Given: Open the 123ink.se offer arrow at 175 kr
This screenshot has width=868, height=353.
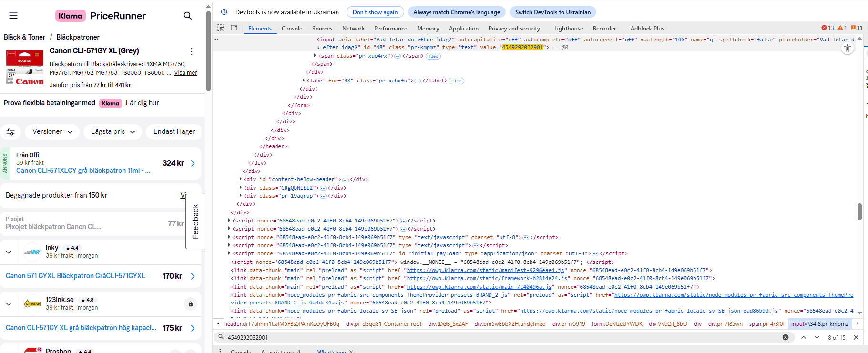Looking at the screenshot, I should coord(193,328).
